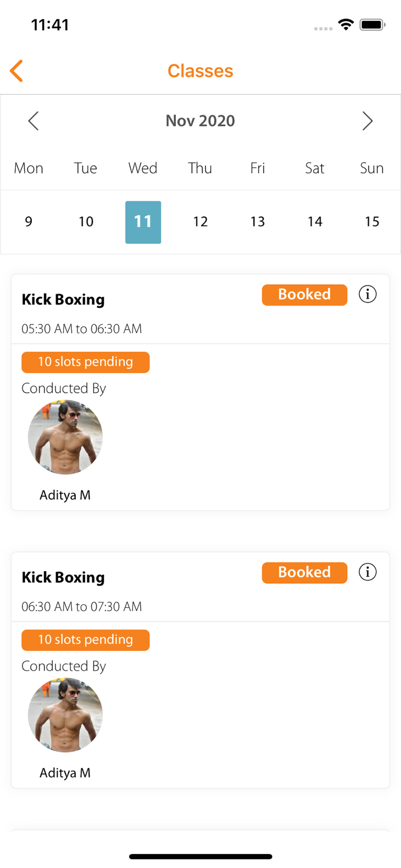Tap the home indicator bar
Image resolution: width=401 pixels, height=868 pixels.
(x=200, y=856)
